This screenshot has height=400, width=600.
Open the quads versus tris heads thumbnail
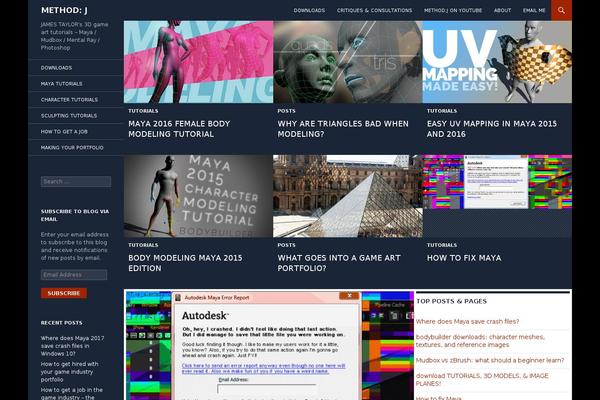click(348, 62)
